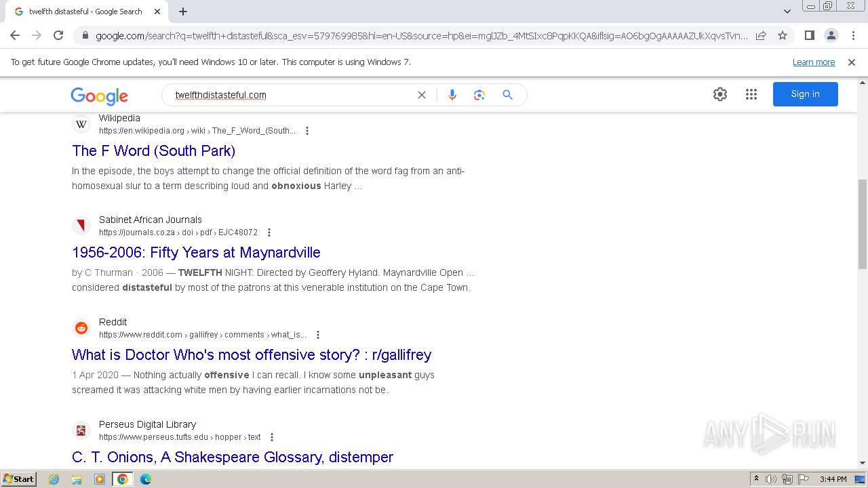Viewport: 868px width, 488px height.
Task: Open the Start menu
Action: (19, 479)
